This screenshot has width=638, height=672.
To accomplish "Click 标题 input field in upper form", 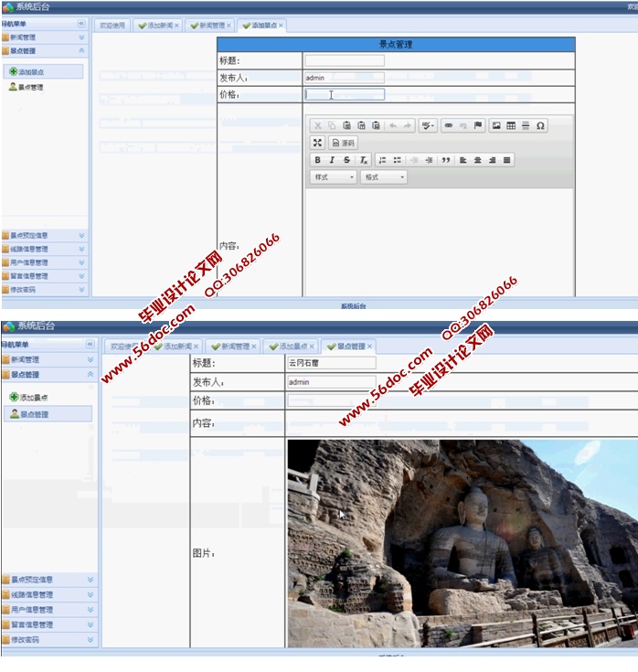I will pos(345,60).
